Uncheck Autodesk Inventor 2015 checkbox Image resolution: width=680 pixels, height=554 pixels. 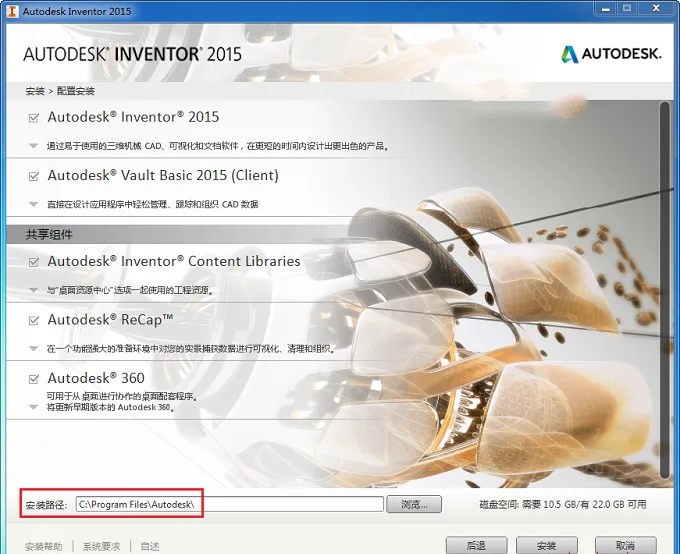(x=33, y=118)
